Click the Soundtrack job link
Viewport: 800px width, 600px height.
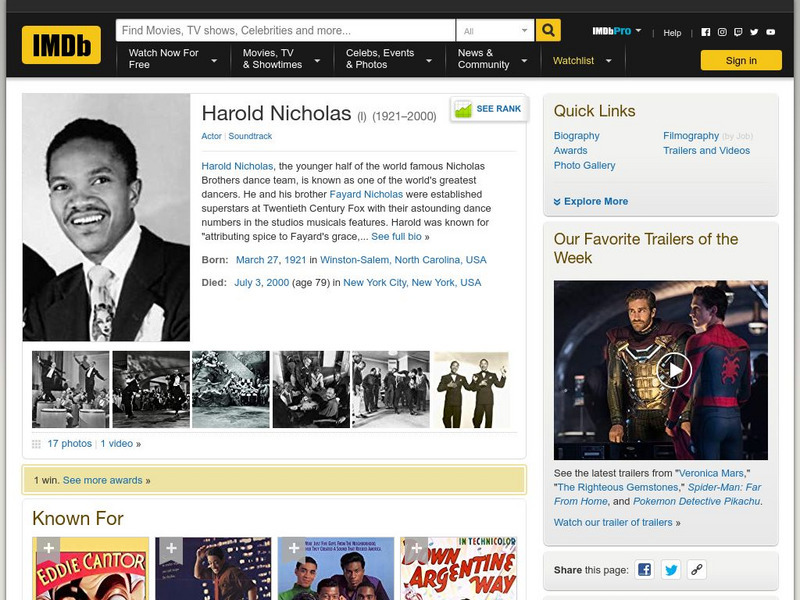[250, 136]
